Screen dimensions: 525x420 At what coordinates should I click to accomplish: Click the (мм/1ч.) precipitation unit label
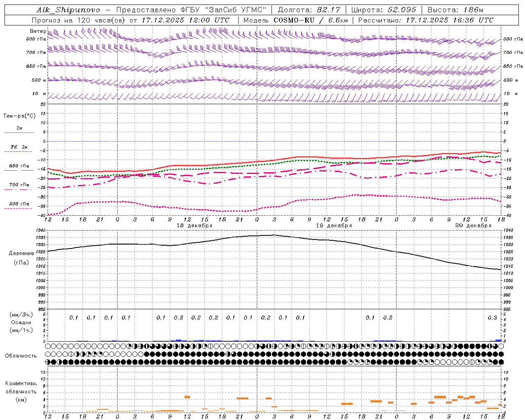(x=21, y=330)
